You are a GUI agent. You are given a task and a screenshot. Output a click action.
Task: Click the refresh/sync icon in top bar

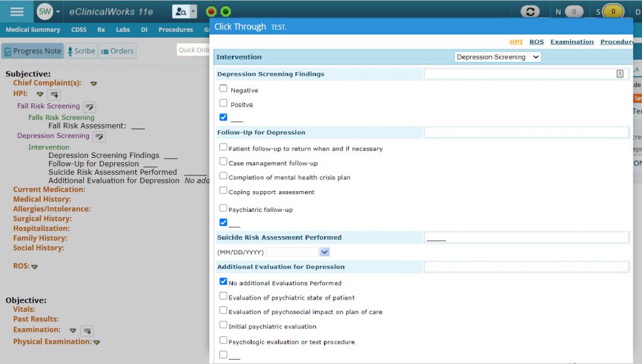530,11
